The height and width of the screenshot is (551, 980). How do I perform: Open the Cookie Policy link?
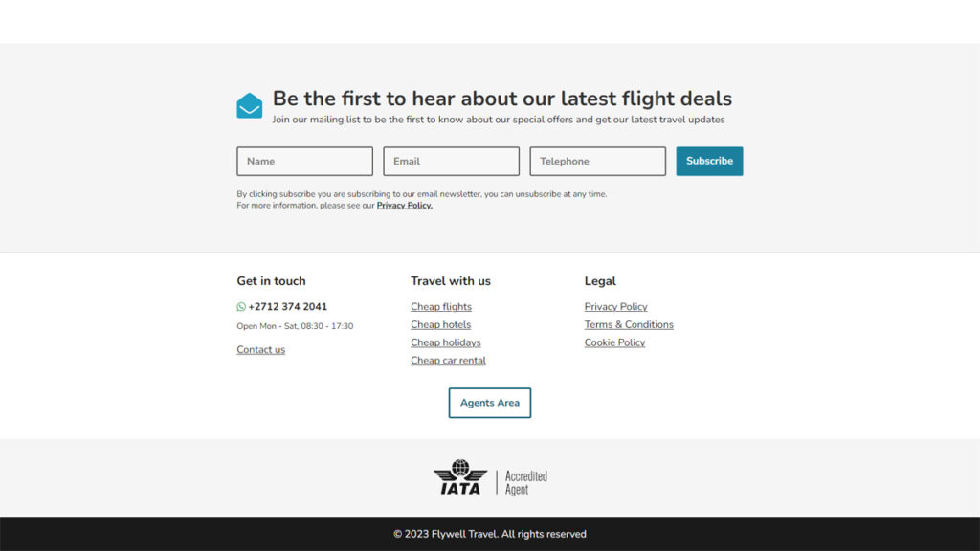(614, 342)
